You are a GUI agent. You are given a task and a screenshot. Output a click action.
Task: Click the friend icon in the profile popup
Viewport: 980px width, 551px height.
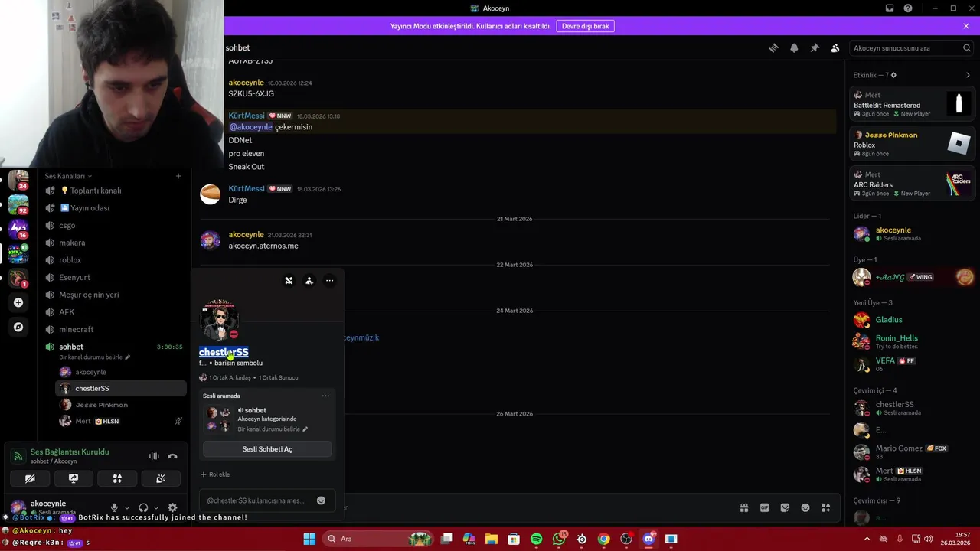pyautogui.click(x=309, y=281)
